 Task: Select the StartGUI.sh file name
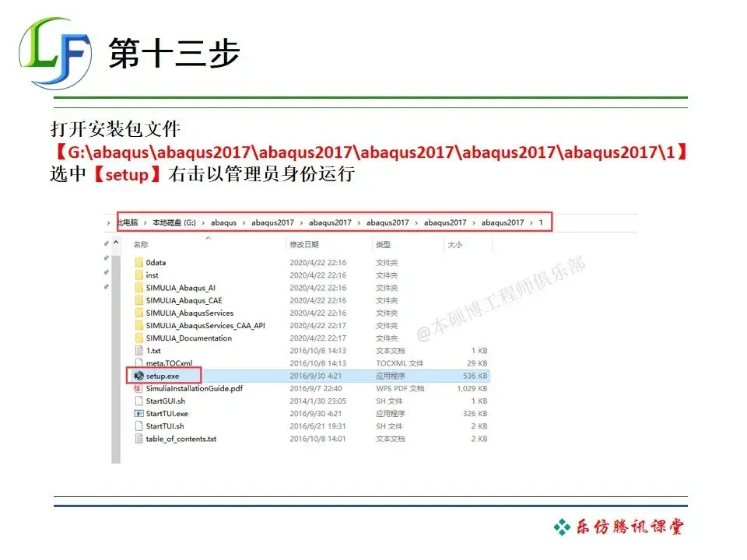click(165, 401)
